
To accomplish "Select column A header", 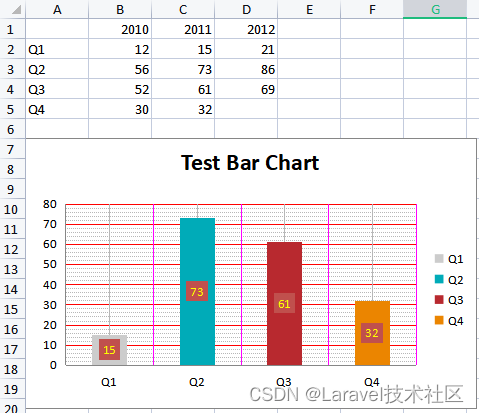I will click(x=57, y=9).
